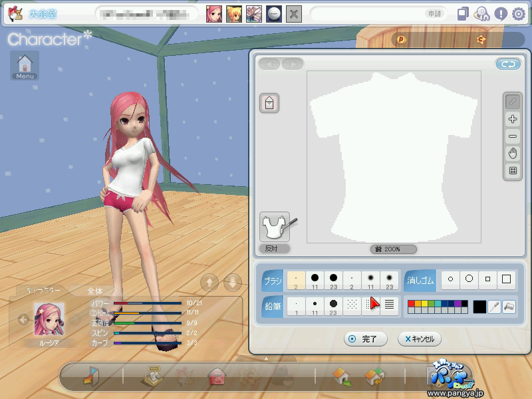532x399 pixels.
Task: Click the snail shell icon in top bar
Action: 481,14
